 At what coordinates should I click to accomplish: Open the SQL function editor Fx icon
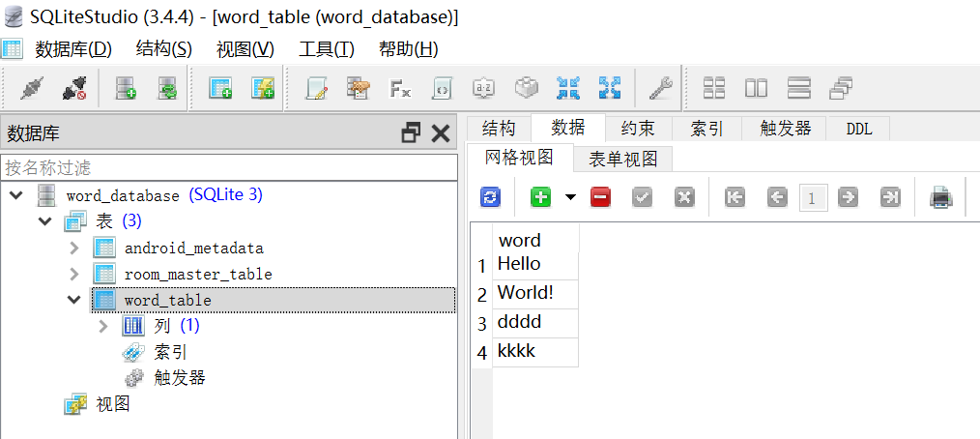tap(400, 89)
